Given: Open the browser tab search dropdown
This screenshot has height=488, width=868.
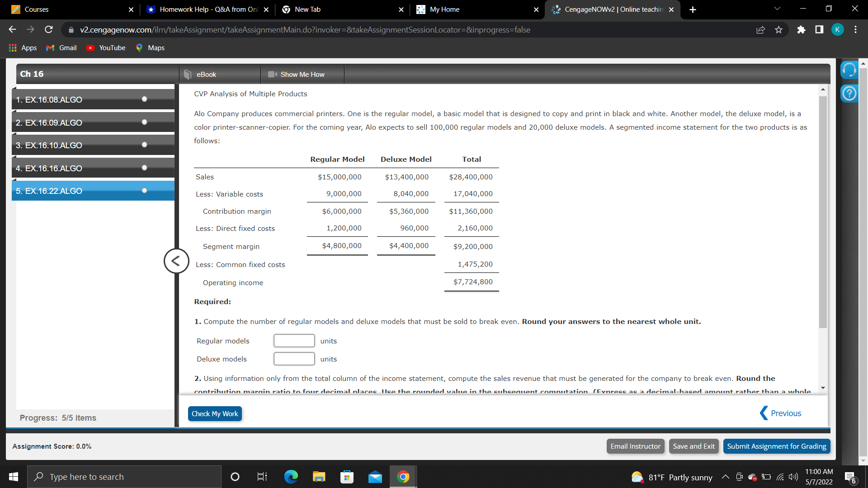Looking at the screenshot, I should tap(777, 8).
